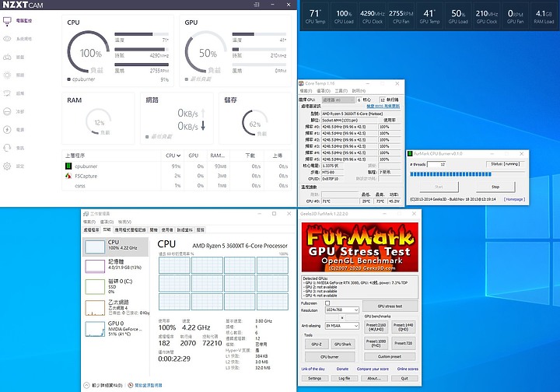Screen dimensions: 560x392
Task: Open the first menu in Core Temp menu bar
Action: (306, 91)
